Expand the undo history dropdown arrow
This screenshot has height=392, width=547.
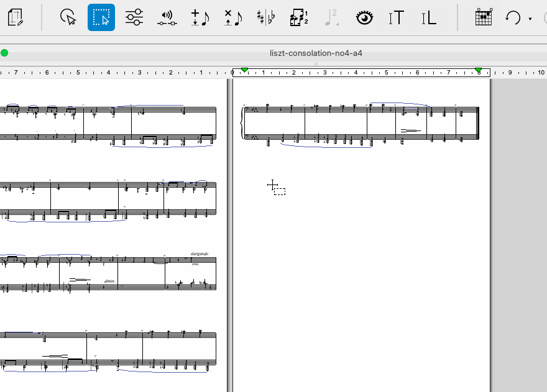point(530,19)
